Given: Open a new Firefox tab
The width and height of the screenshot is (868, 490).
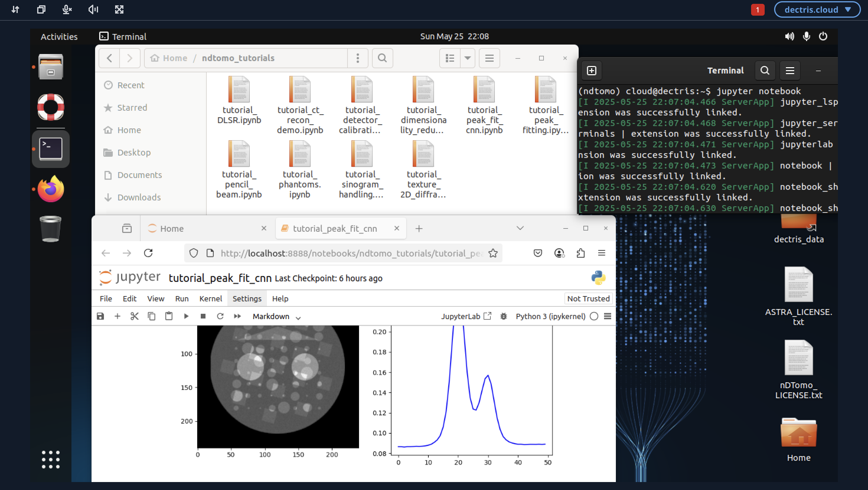Looking at the screenshot, I should point(419,228).
